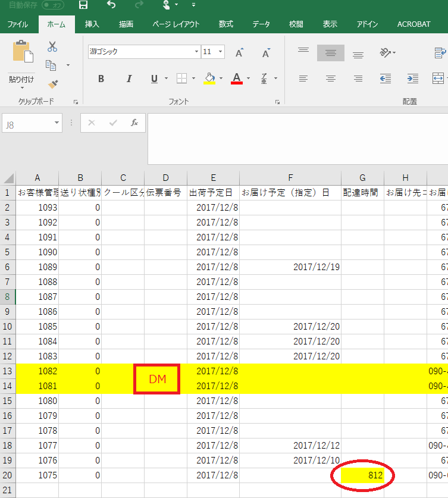Click the Cancel X formula button
Image resolution: width=448 pixels, height=498 pixels.
coord(92,123)
